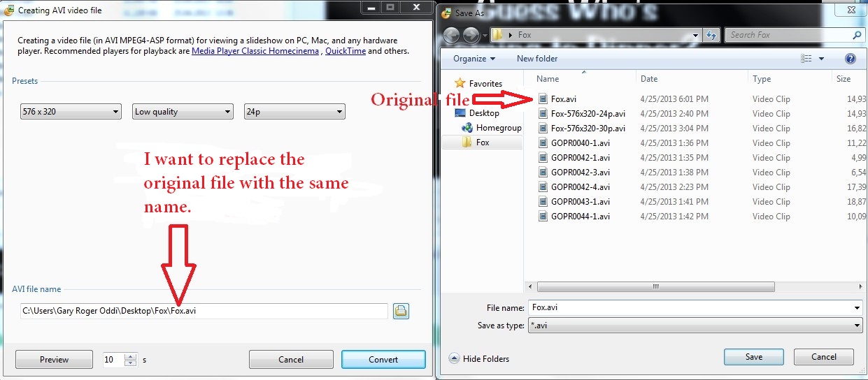The width and height of the screenshot is (868, 380).
Task: Click the preview duration field showing 10
Action: point(113,360)
